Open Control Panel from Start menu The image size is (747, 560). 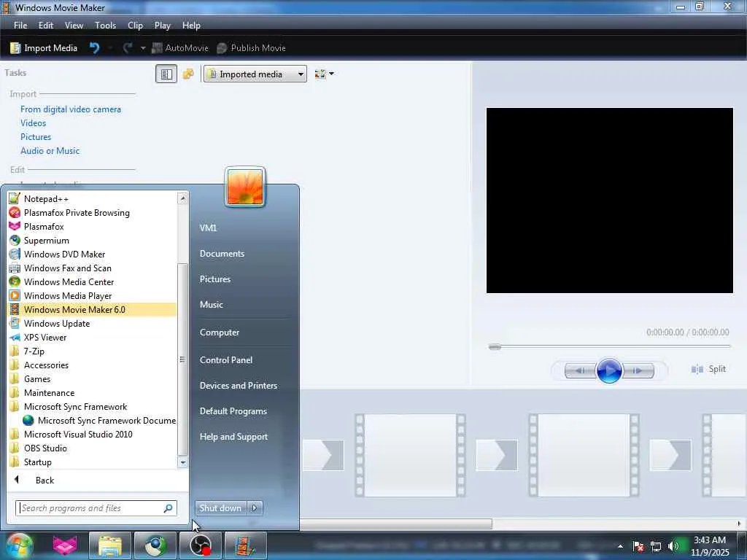[x=226, y=360]
